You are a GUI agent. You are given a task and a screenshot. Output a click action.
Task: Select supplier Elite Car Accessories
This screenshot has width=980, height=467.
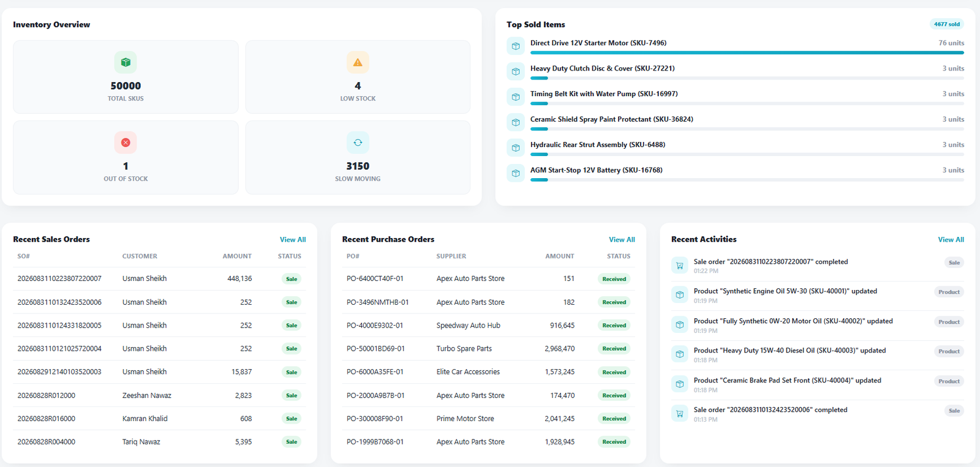click(468, 372)
